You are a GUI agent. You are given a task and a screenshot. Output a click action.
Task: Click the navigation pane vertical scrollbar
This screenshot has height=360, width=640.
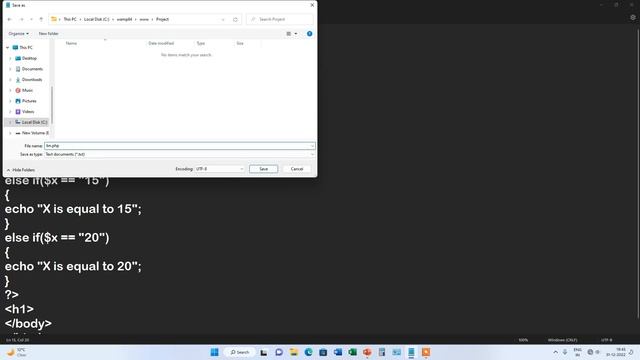pyautogui.click(x=52, y=104)
